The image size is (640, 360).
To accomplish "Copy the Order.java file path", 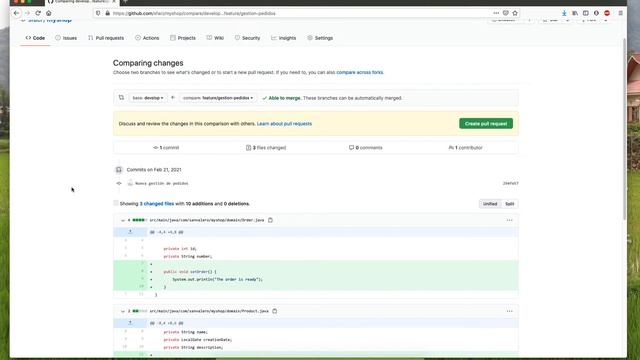I will (x=270, y=220).
